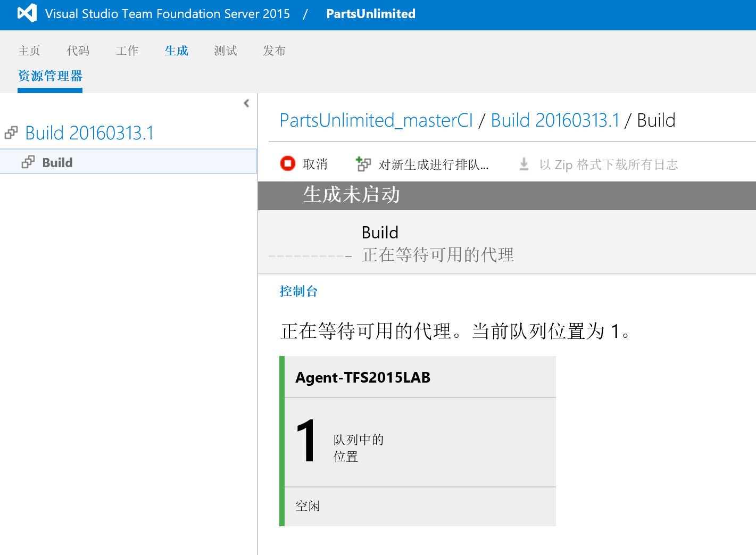Viewport: 756px width, 555px height.
Task: Open the 主页 (Home) menu
Action: coord(29,51)
